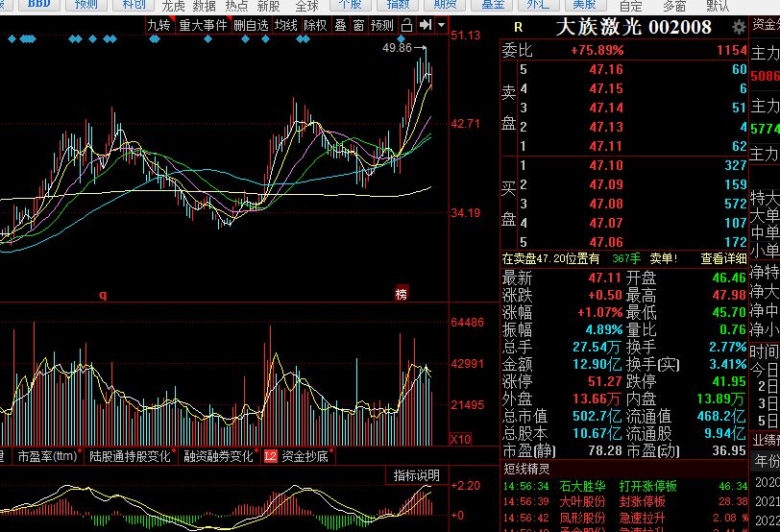Click the lock icon in chart toolbar

tap(406, 25)
